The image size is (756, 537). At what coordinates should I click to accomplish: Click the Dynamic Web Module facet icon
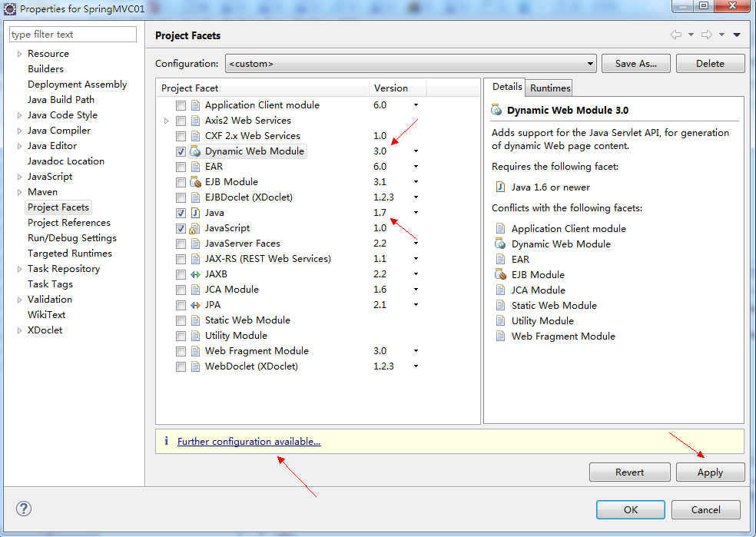pyautogui.click(x=195, y=151)
